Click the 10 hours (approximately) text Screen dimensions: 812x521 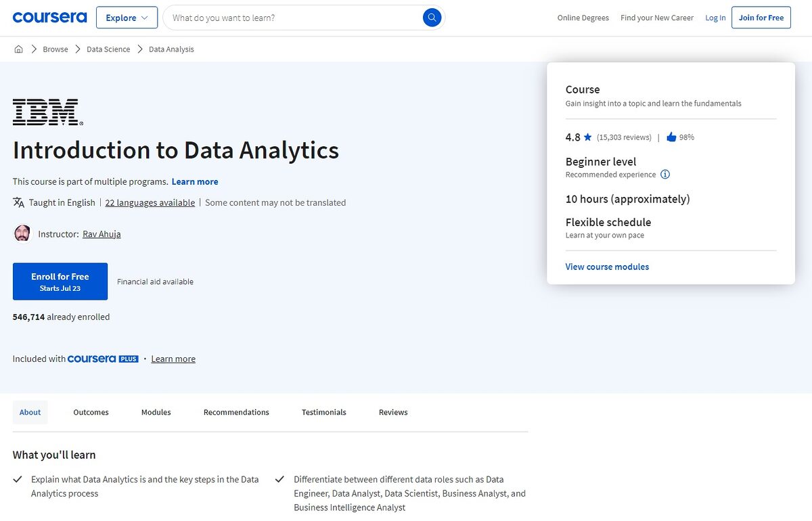(628, 199)
